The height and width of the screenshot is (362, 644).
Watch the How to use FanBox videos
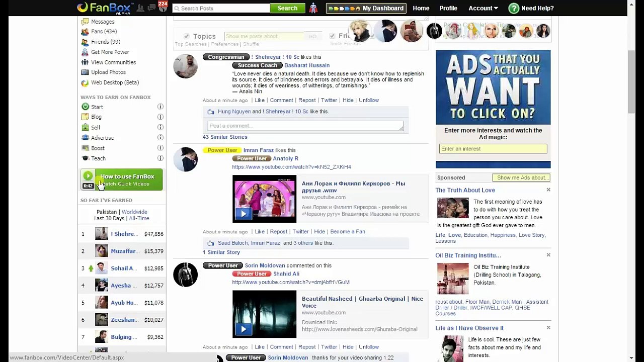(122, 179)
